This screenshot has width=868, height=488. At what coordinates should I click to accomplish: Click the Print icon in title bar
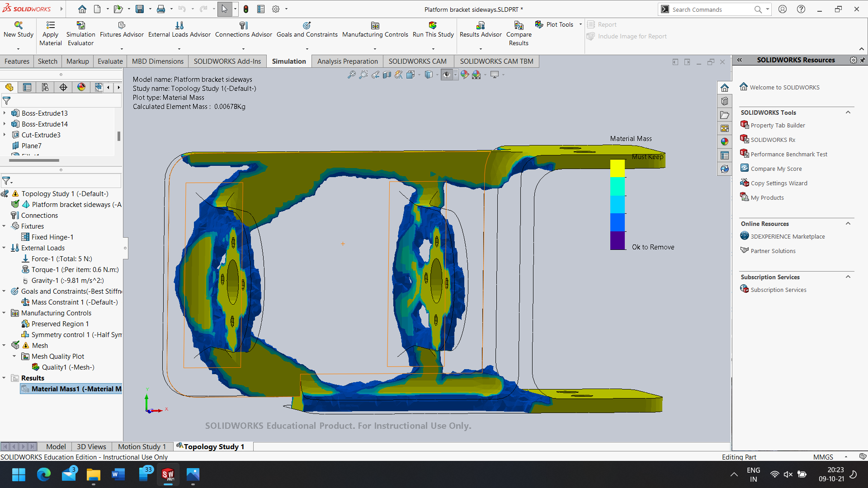(161, 9)
